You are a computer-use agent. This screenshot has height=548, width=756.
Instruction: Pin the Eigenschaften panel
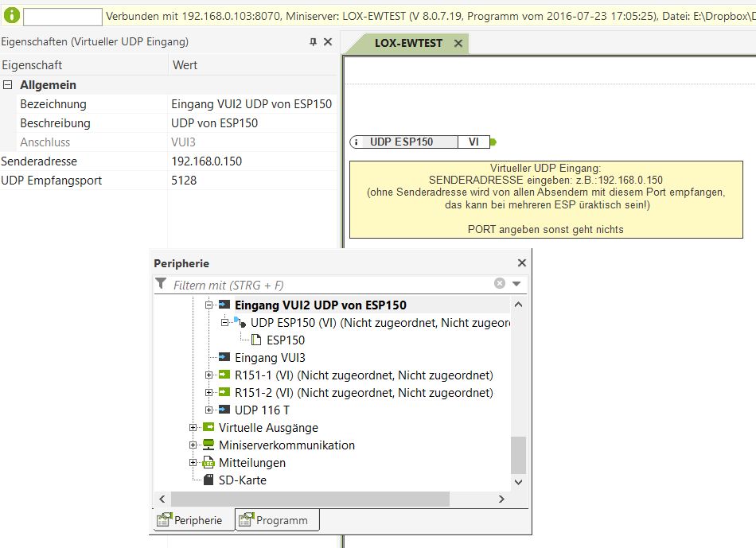click(x=313, y=42)
